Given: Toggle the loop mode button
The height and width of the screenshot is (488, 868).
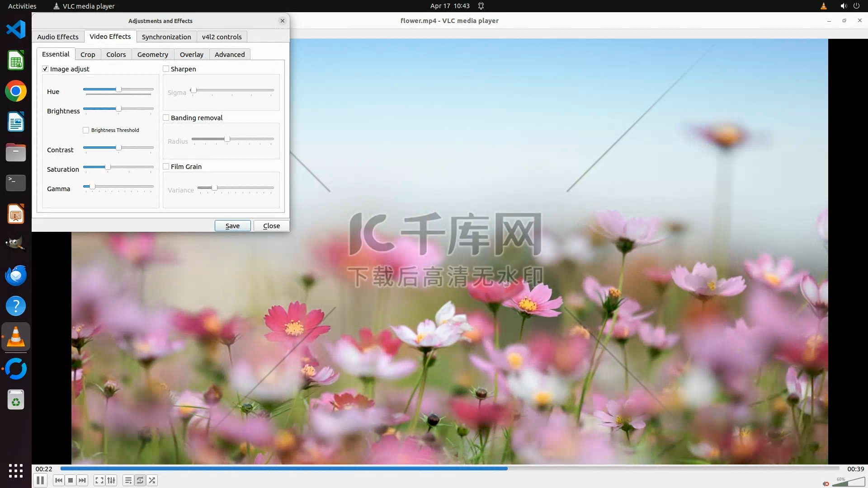Looking at the screenshot, I should point(140,480).
